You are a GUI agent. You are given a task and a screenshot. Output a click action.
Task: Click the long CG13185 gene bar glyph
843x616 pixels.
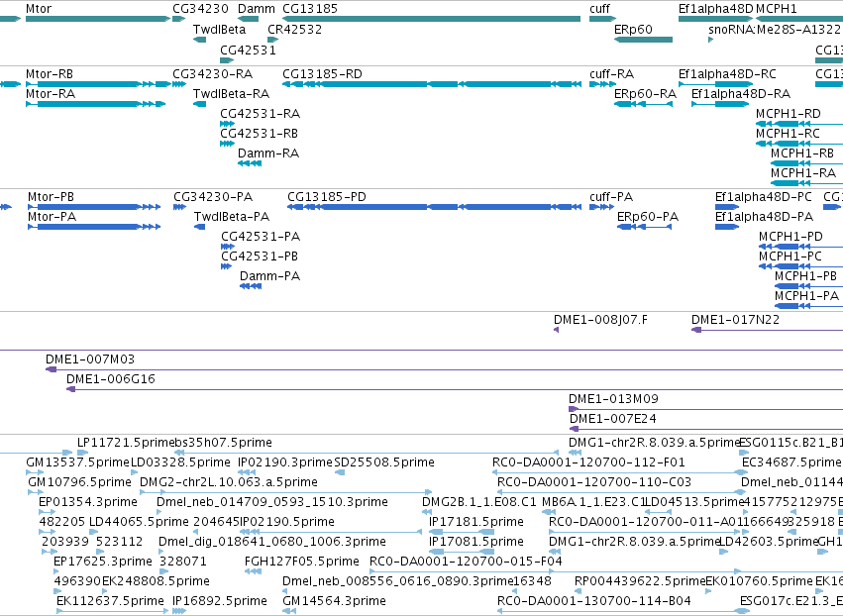(431, 20)
